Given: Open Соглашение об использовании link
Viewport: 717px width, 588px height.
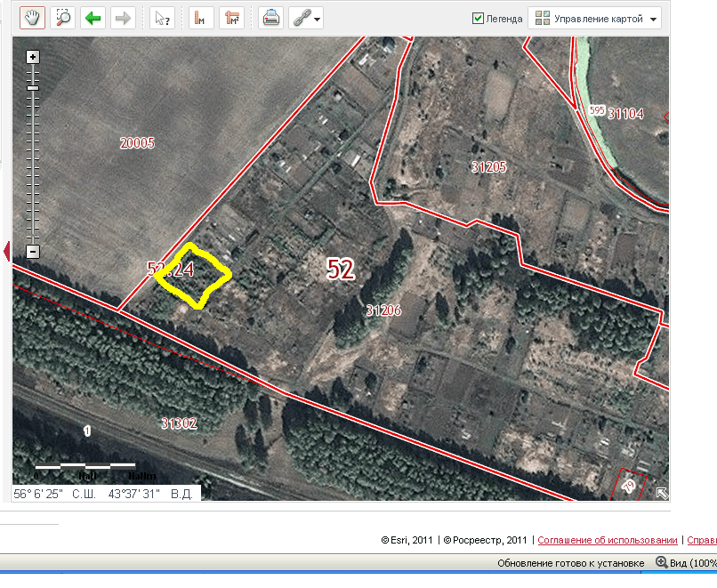Looking at the screenshot, I should pyautogui.click(x=608, y=540).
